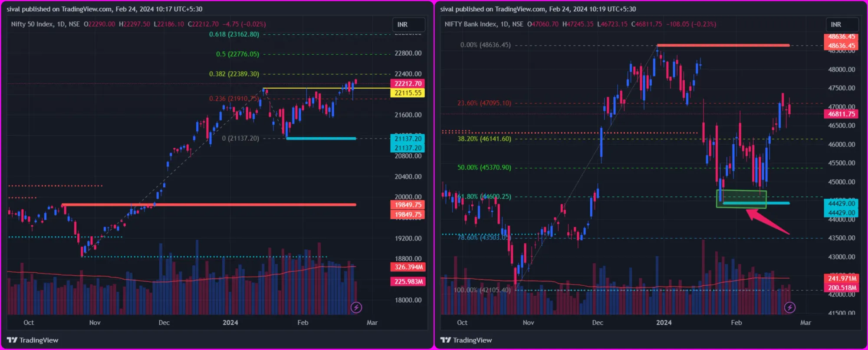Click 45000.00 on the Bank Nifty price axis

tap(842, 182)
